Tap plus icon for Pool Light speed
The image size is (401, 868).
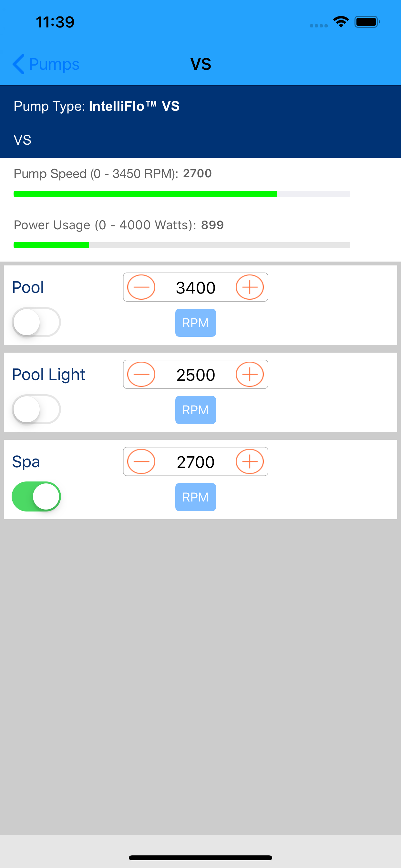tap(249, 374)
